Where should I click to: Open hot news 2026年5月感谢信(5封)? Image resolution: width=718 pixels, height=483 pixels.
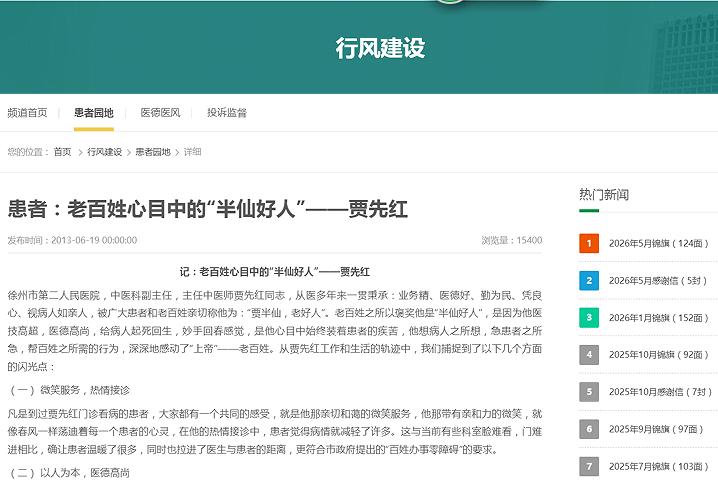[658, 281]
